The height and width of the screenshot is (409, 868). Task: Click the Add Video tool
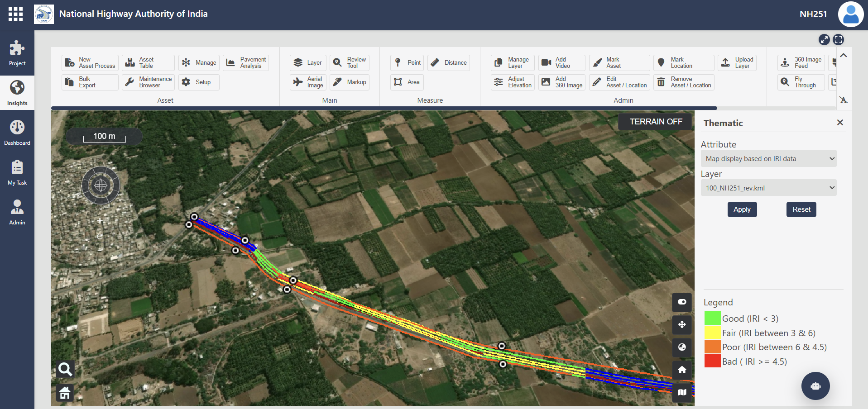click(561, 63)
